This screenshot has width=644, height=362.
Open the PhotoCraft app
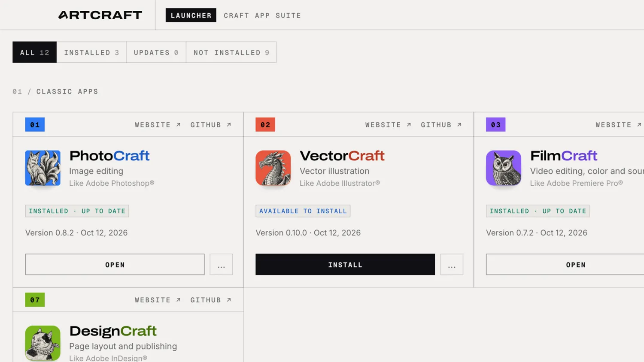[x=115, y=265]
